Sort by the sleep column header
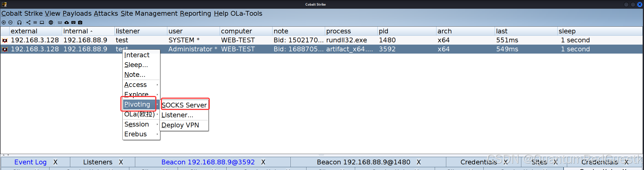Viewport: 644px width, 170px height. 600,31
